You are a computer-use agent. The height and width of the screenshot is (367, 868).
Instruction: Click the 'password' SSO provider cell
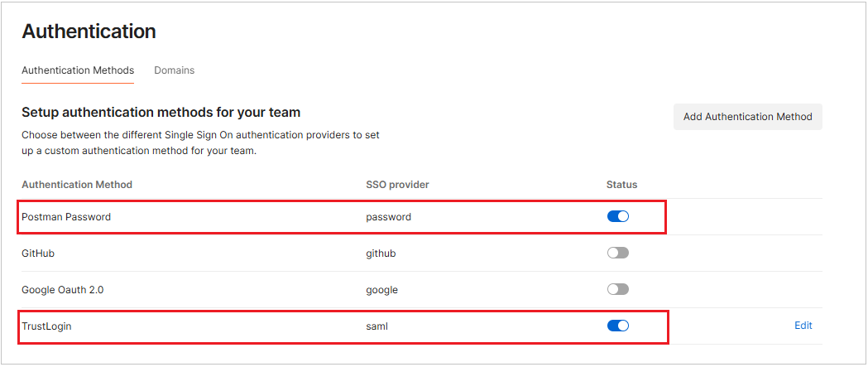(389, 217)
